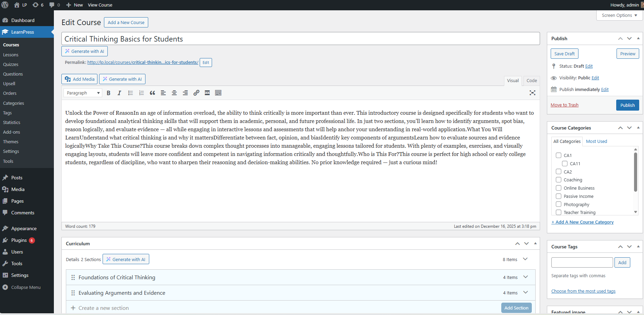Switch to the Code editor tab

pyautogui.click(x=531, y=81)
